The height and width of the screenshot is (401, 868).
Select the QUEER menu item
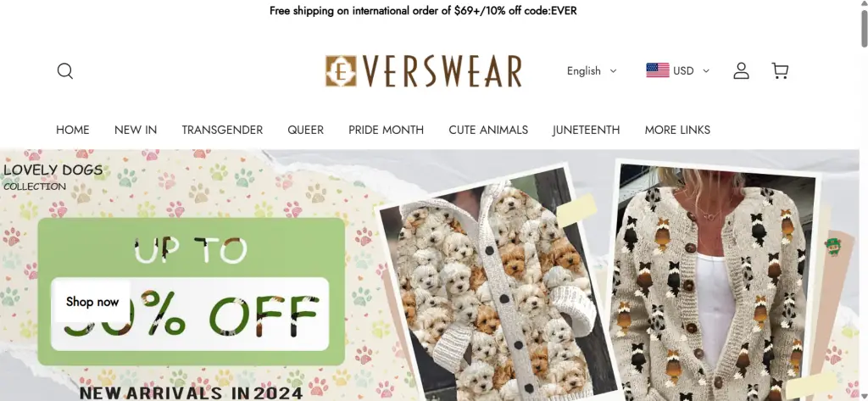pos(305,130)
